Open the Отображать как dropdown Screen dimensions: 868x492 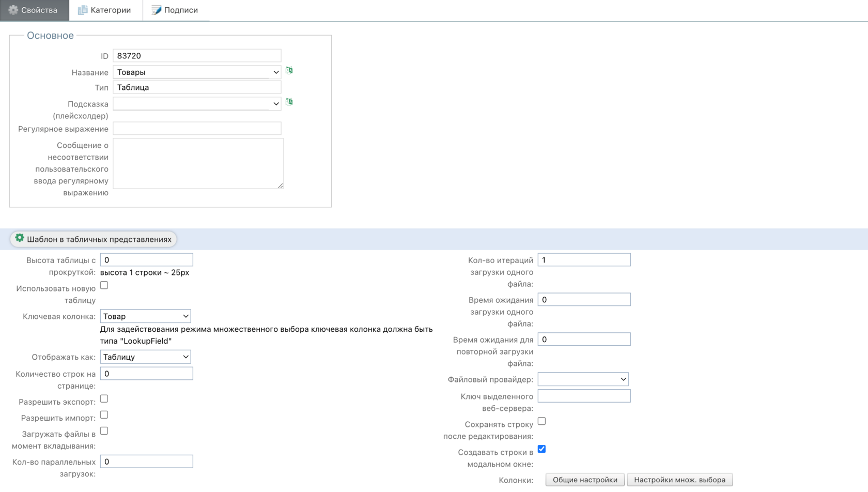[x=145, y=357]
